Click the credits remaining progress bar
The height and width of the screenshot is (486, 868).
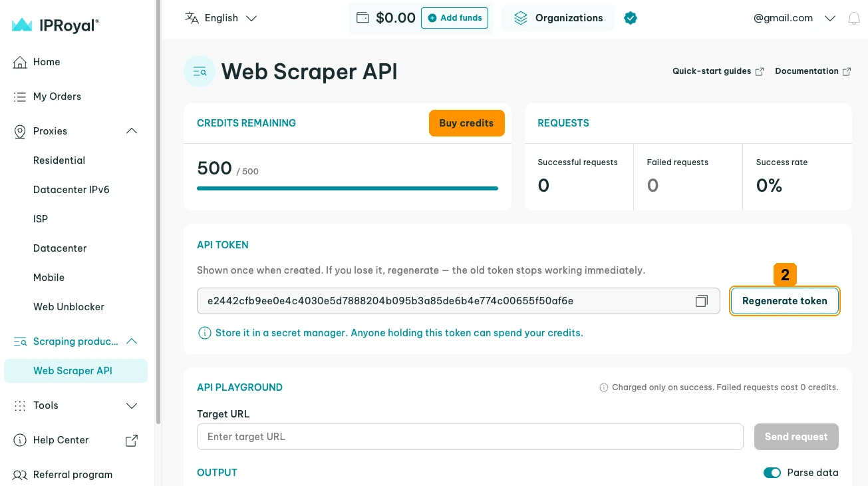347,188
